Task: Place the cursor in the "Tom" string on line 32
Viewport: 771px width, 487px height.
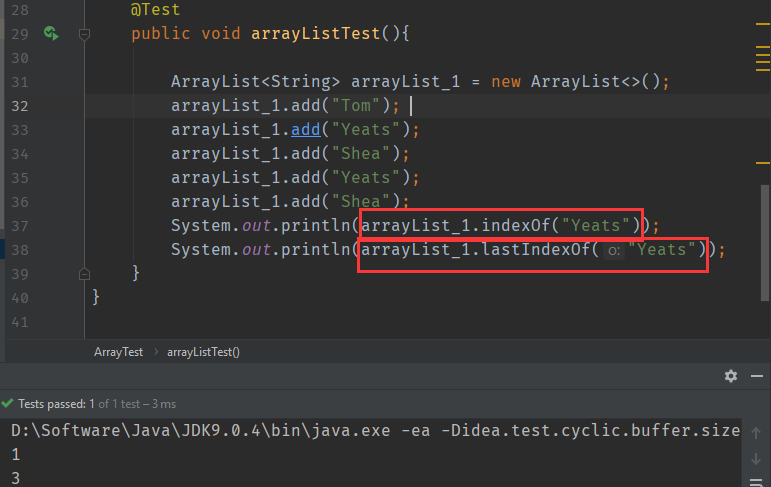Action: tap(356, 106)
